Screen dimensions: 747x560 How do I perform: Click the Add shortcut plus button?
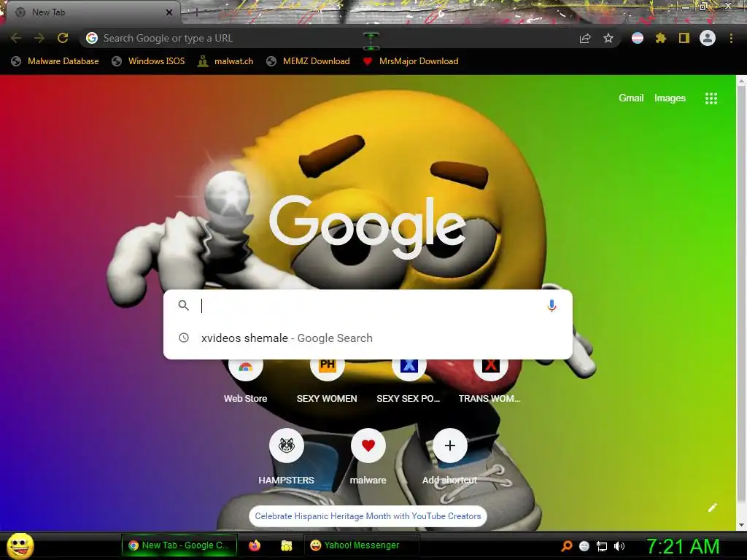(x=449, y=446)
